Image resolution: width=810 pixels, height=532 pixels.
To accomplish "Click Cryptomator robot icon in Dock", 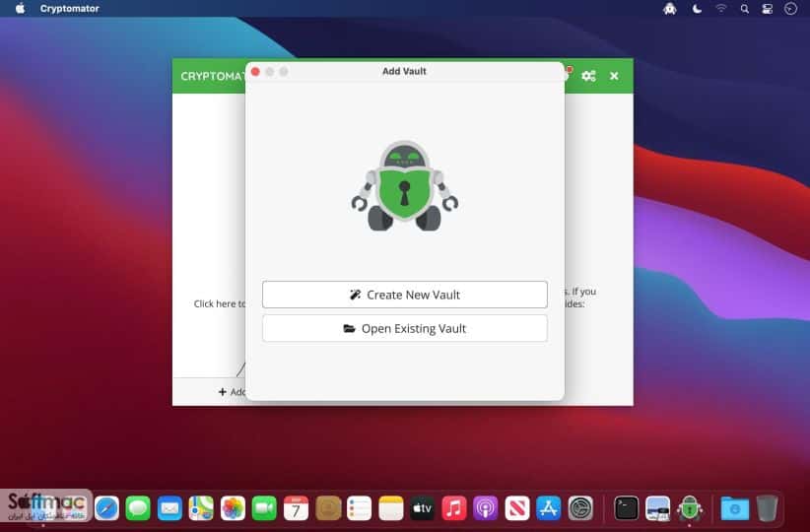I will point(690,508).
